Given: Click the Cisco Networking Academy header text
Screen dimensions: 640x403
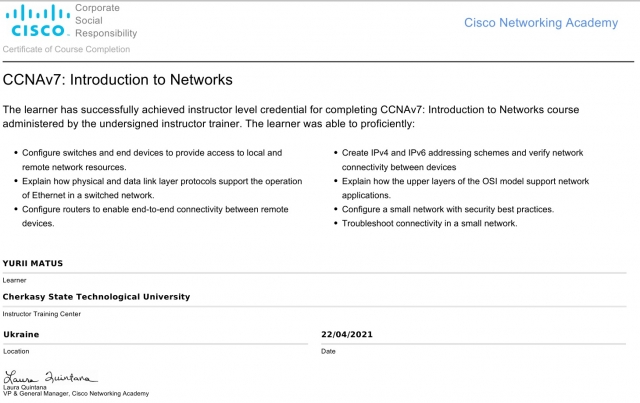Looking at the screenshot, I should tap(540, 23).
